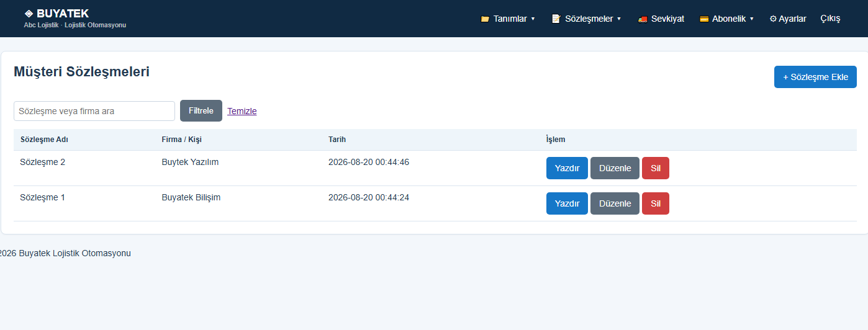Viewport: 868px width, 330px height.
Task: Delete Sözleşme 2 with Sil
Action: 656,168
